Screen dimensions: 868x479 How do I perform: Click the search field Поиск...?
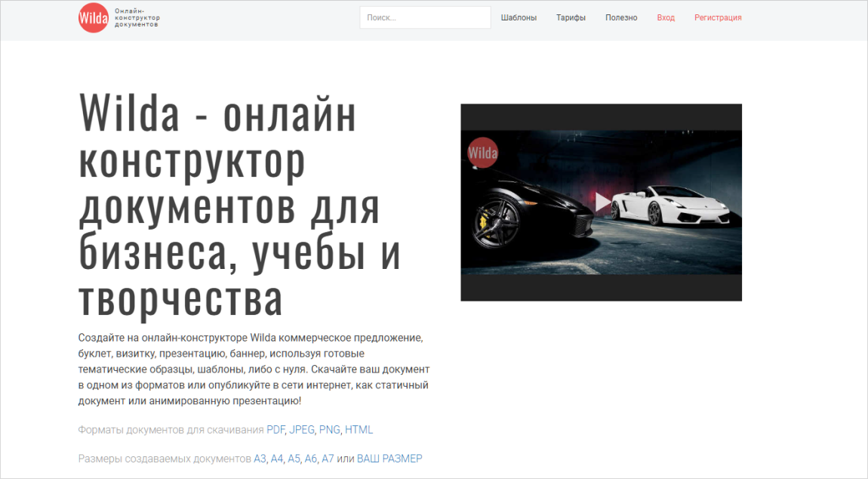[x=425, y=17]
